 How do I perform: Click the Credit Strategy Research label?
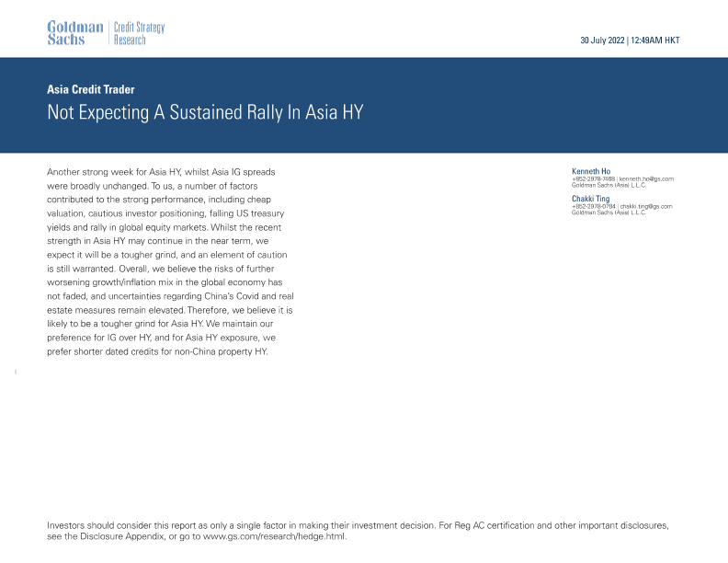pos(139,33)
